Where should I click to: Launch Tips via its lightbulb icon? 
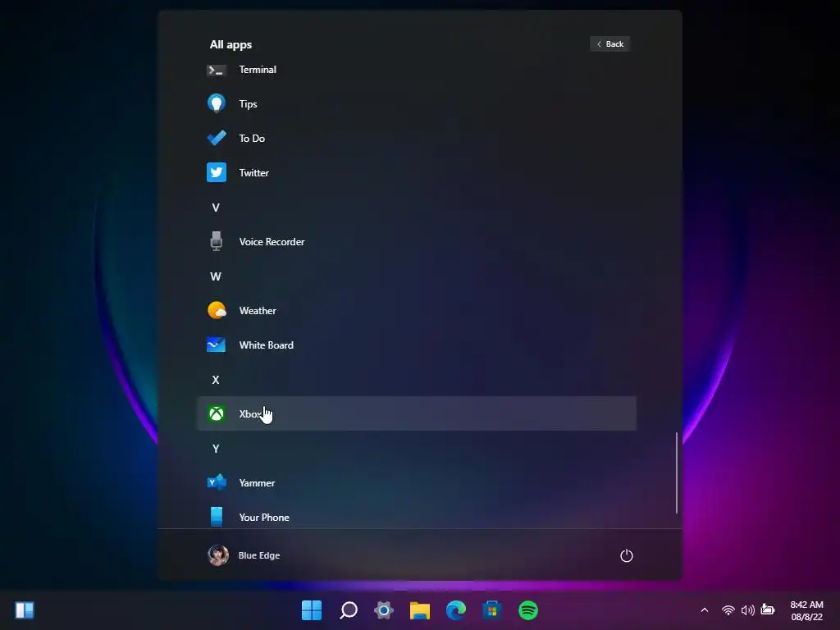(x=217, y=103)
